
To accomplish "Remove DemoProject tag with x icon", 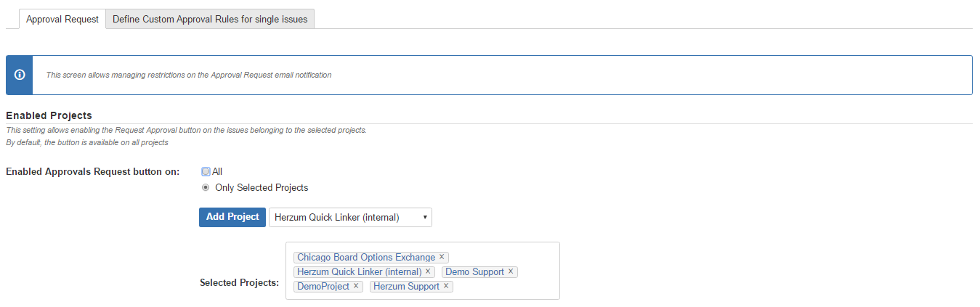I will [356, 286].
